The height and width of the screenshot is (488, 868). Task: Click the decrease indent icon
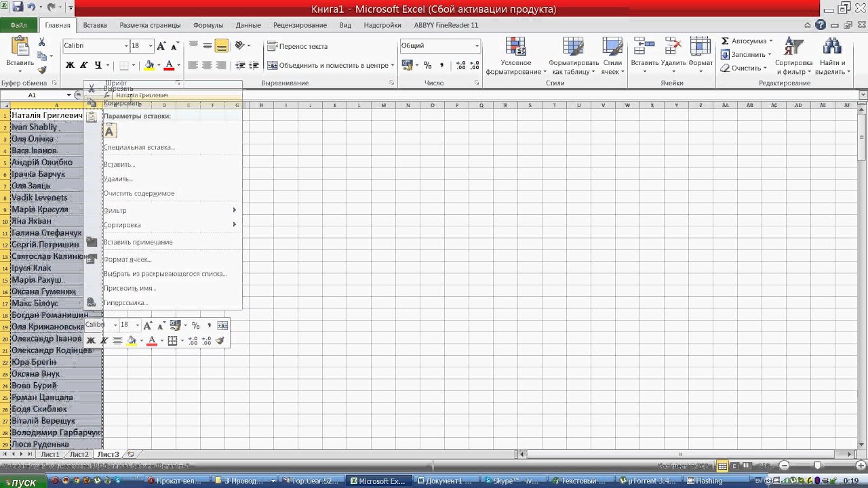pyautogui.click(x=240, y=65)
